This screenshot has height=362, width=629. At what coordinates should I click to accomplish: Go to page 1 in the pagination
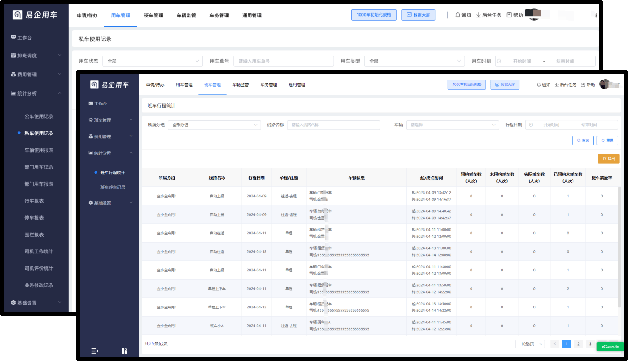[566, 344]
